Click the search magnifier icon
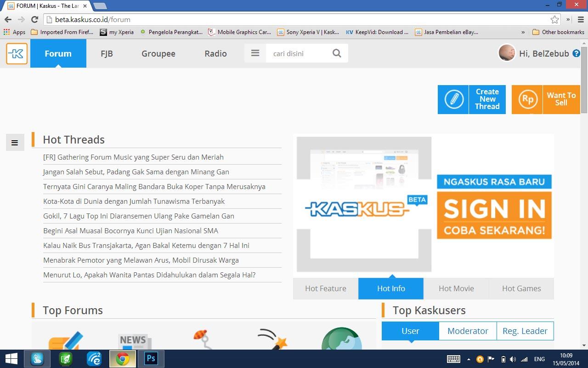The width and height of the screenshot is (588, 368). pyautogui.click(x=337, y=53)
